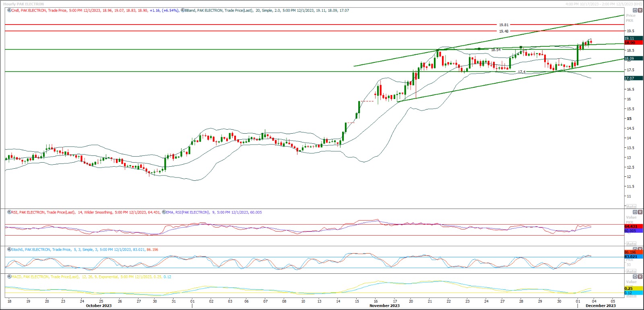Close the RSI indicator pane
Viewport: 644px width, 310px height.
pos(640,212)
